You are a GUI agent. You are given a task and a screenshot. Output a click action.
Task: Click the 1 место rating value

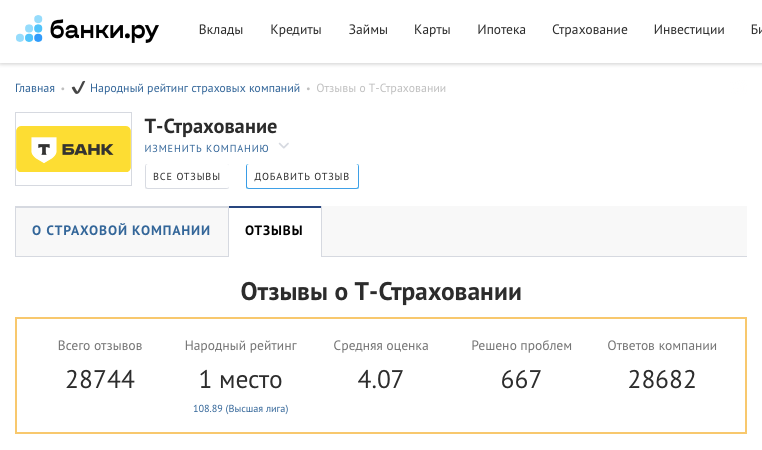pyautogui.click(x=241, y=380)
